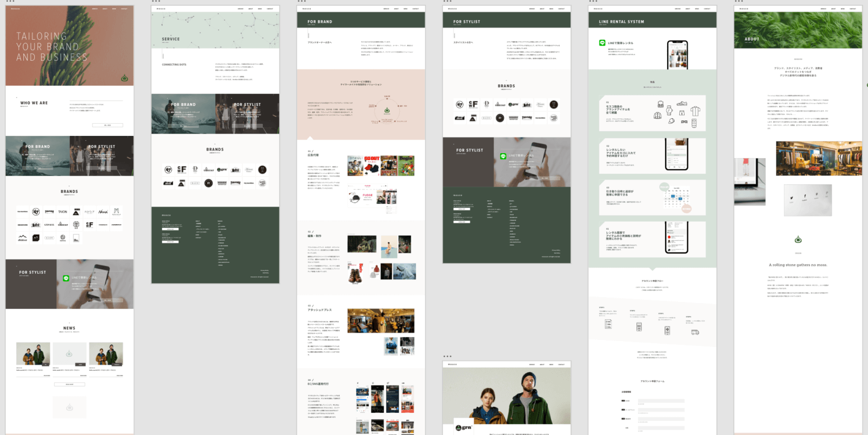The height and width of the screenshot is (435, 868).
Task: Click the moss logo above the rolling stone quote
Action: [x=798, y=239]
